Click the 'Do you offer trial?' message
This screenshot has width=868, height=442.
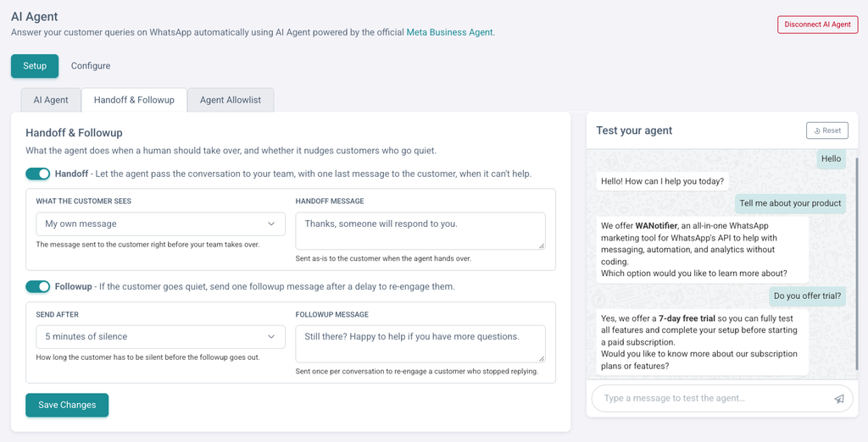807,296
